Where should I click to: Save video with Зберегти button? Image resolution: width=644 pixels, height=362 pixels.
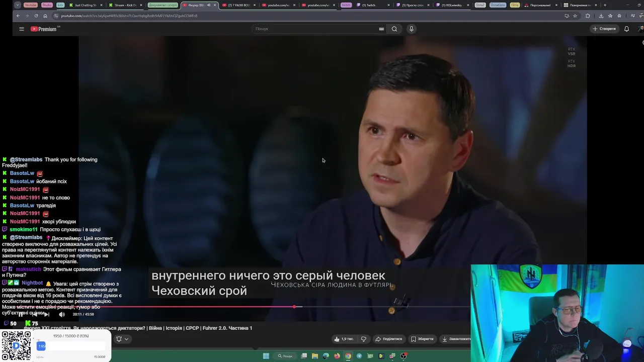422,339
